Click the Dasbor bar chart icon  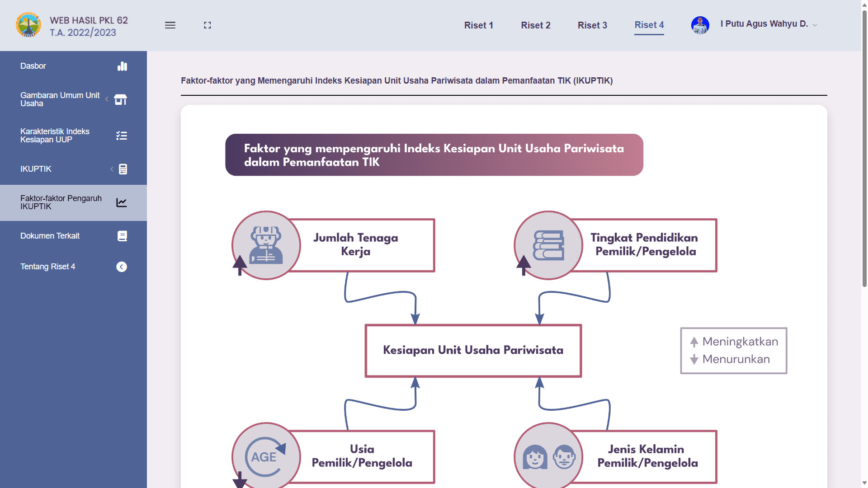coord(122,66)
